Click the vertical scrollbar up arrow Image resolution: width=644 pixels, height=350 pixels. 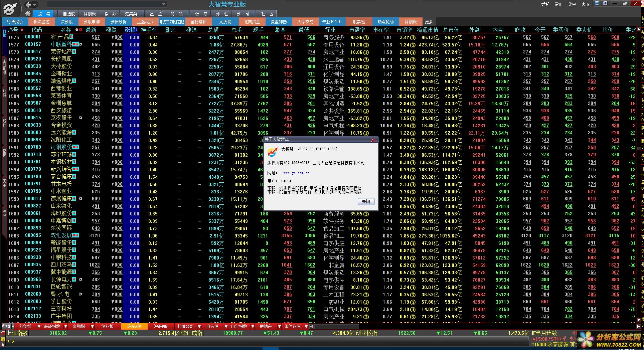coord(639,29)
